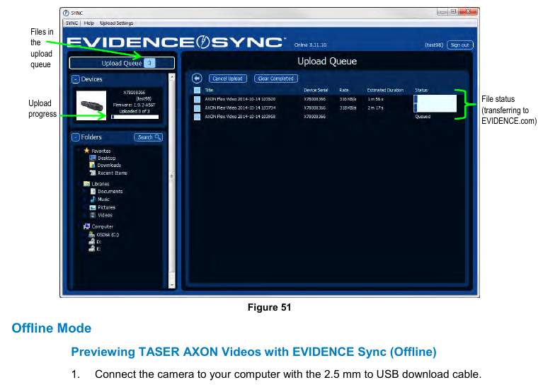543x392 pixels.
Task: Check the AXON Flex Video 103734 row checkbox
Action: tap(197, 108)
